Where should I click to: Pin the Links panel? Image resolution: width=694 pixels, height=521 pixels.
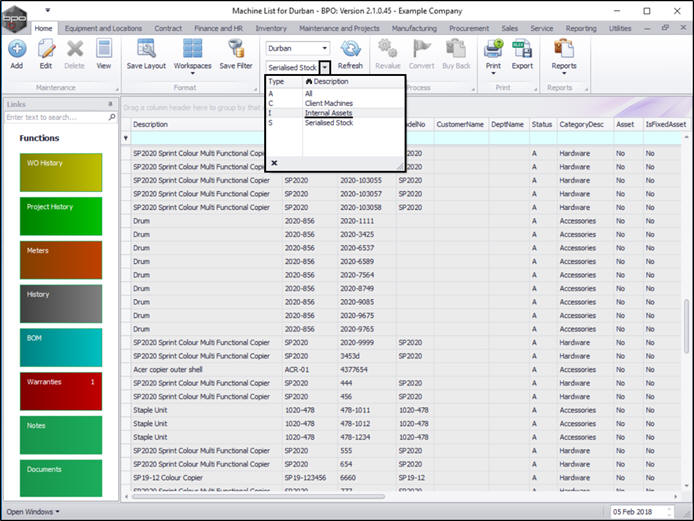click(110, 104)
